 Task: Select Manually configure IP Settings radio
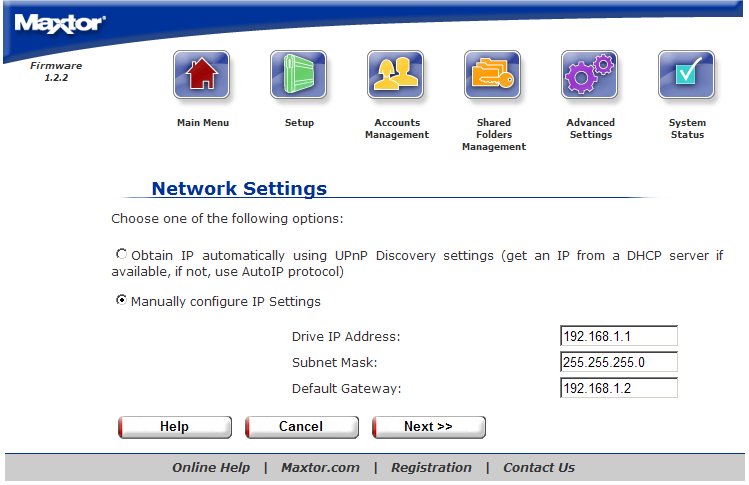click(x=122, y=300)
